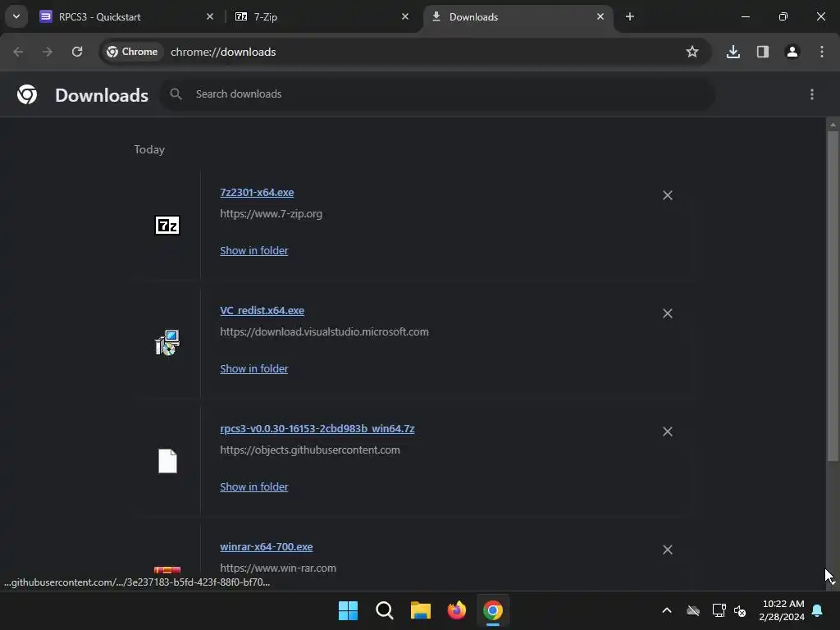The width and height of the screenshot is (840, 630).
Task: Open the clock showing 10:22 AM
Action: [782, 610]
